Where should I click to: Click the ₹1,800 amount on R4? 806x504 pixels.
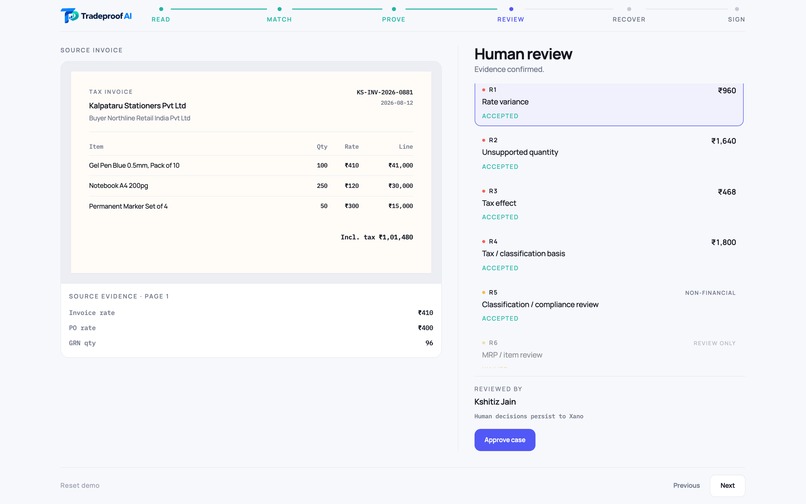723,242
